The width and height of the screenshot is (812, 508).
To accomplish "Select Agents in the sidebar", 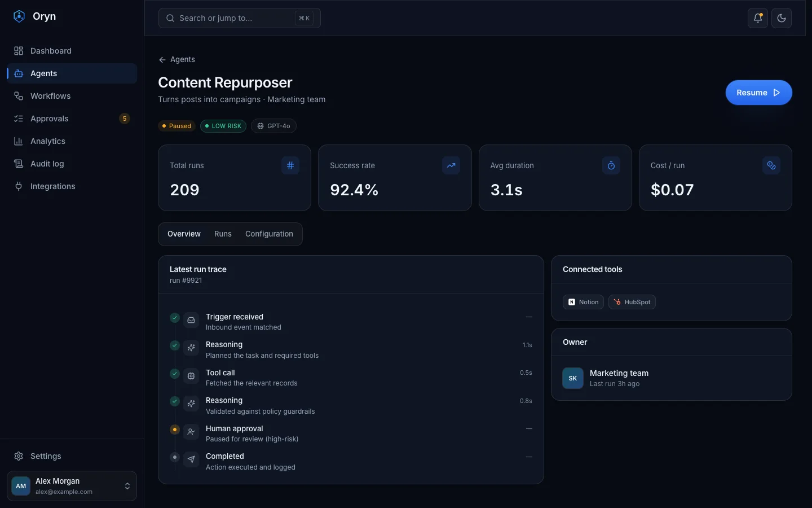I will pos(72,73).
